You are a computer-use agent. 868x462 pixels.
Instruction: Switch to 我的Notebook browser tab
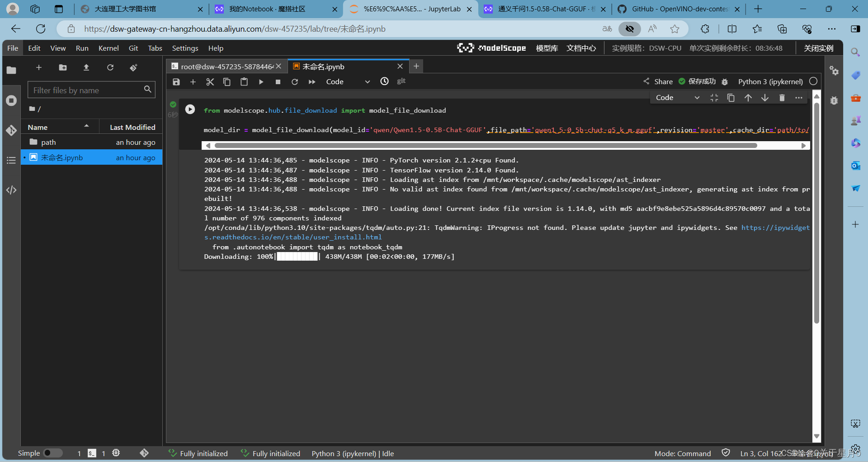coord(276,9)
